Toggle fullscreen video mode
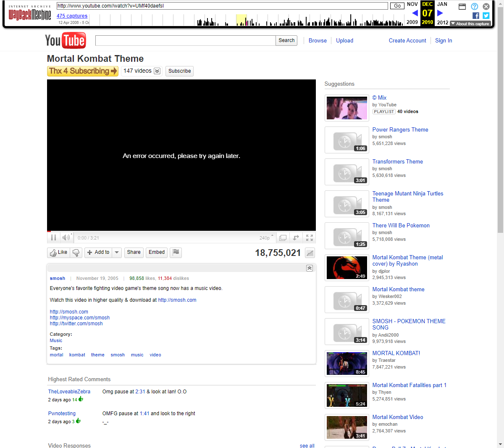This screenshot has width=504, height=448. [310, 238]
